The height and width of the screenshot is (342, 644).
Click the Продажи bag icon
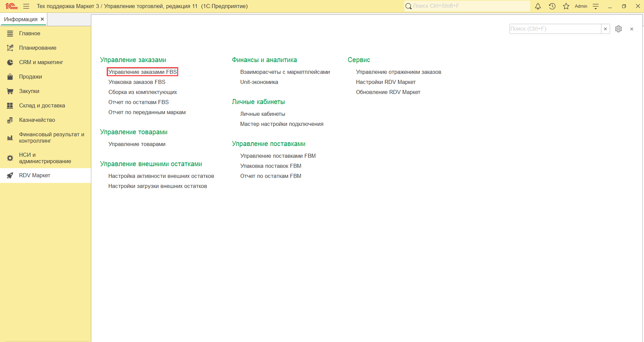pos(10,77)
